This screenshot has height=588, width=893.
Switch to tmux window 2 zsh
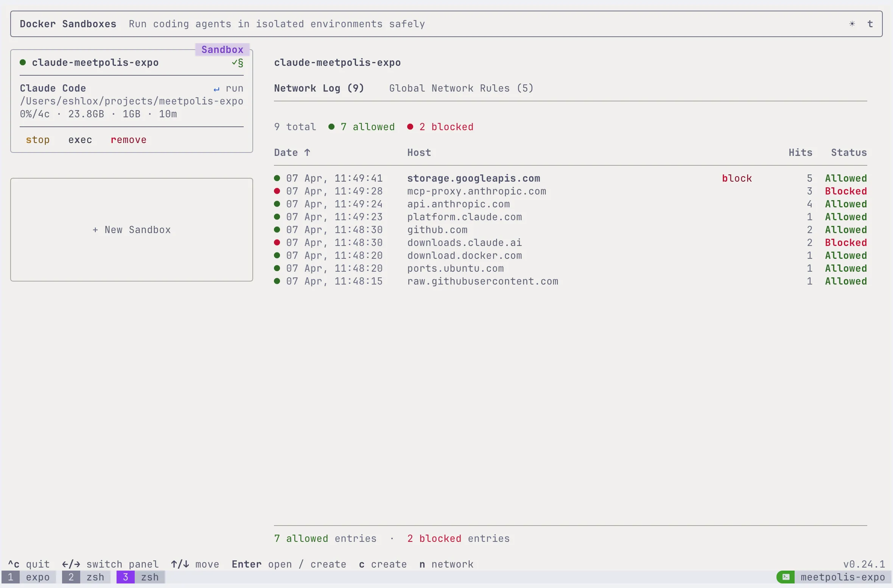coord(86,577)
